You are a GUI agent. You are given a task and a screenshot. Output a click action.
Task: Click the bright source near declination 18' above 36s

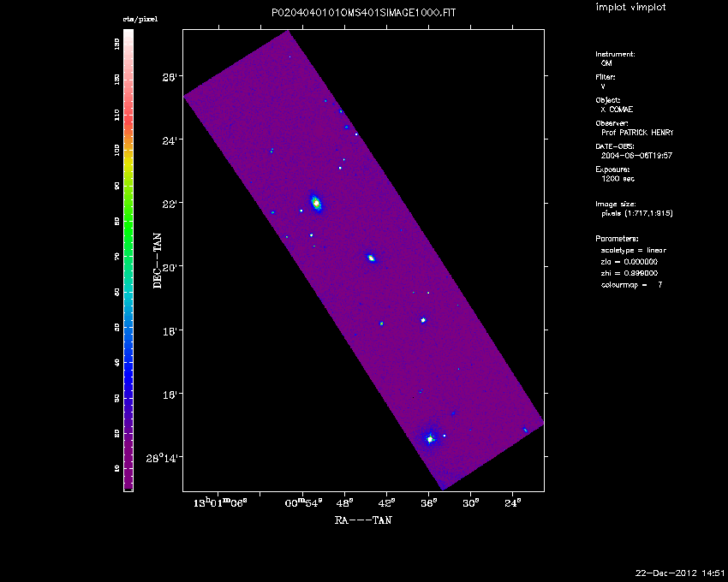423,320
